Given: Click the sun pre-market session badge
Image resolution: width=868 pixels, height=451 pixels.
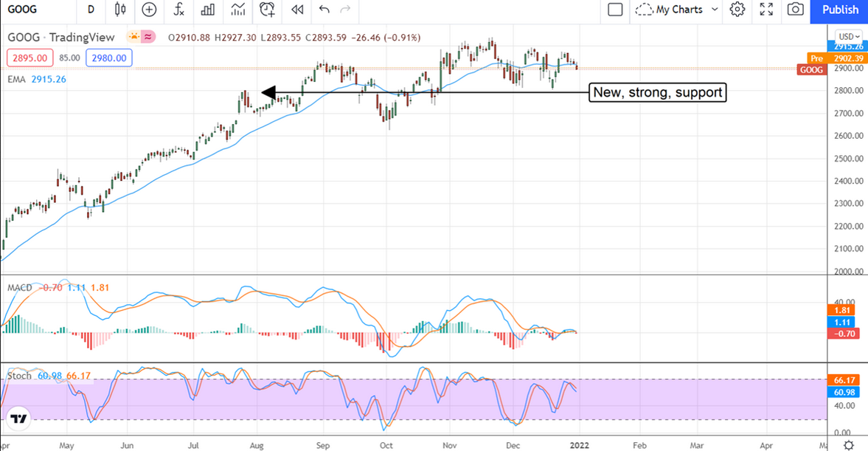Looking at the screenshot, I should 133,37.
